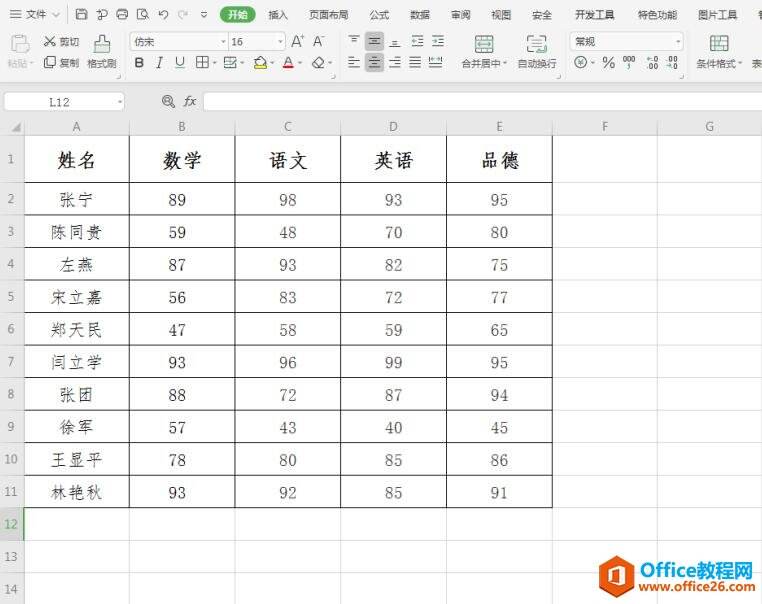
Task: Decrease the decimal places
Action: coord(673,62)
